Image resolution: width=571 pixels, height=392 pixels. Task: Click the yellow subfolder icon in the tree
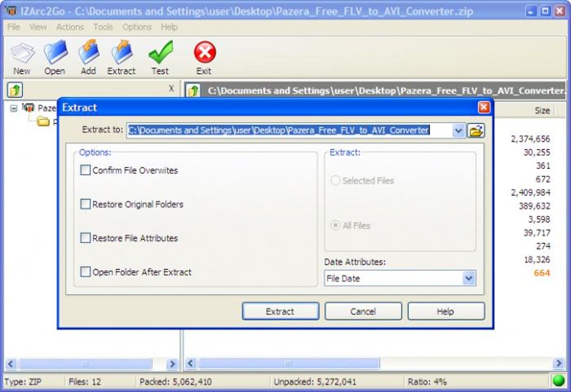tap(43, 121)
